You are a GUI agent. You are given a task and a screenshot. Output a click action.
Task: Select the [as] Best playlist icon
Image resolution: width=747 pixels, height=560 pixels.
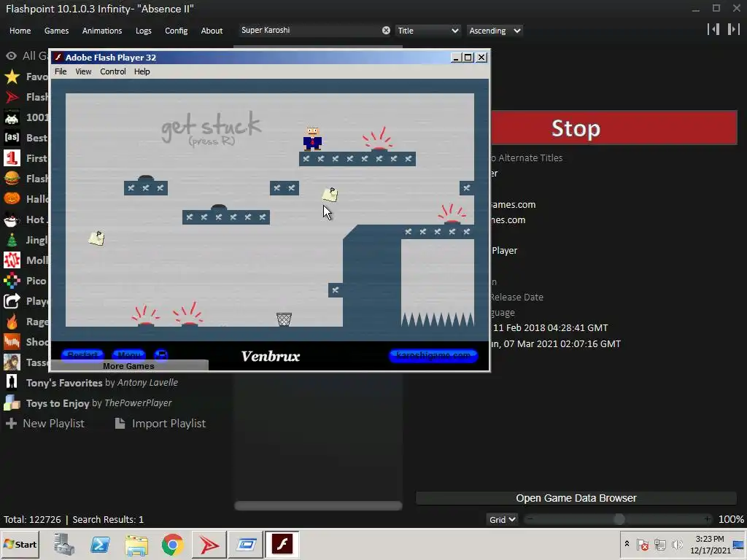point(12,138)
